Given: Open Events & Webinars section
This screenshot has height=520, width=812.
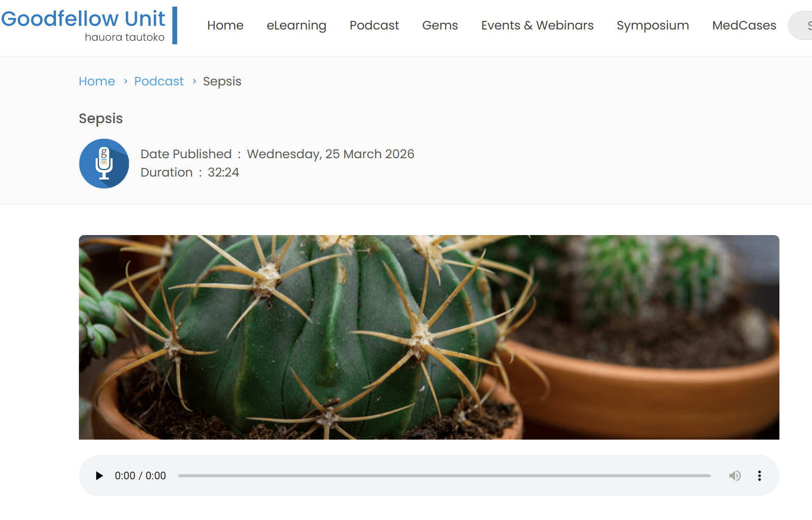Looking at the screenshot, I should click(537, 25).
